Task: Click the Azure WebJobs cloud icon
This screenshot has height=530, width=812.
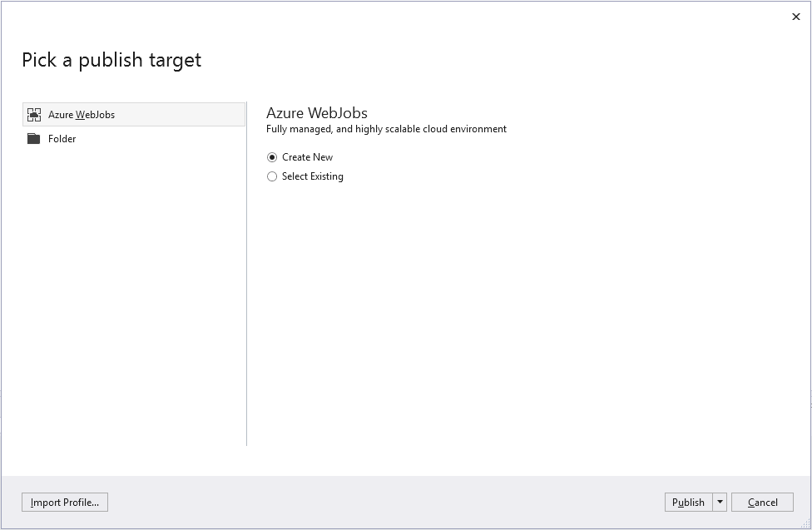Action: 34,115
